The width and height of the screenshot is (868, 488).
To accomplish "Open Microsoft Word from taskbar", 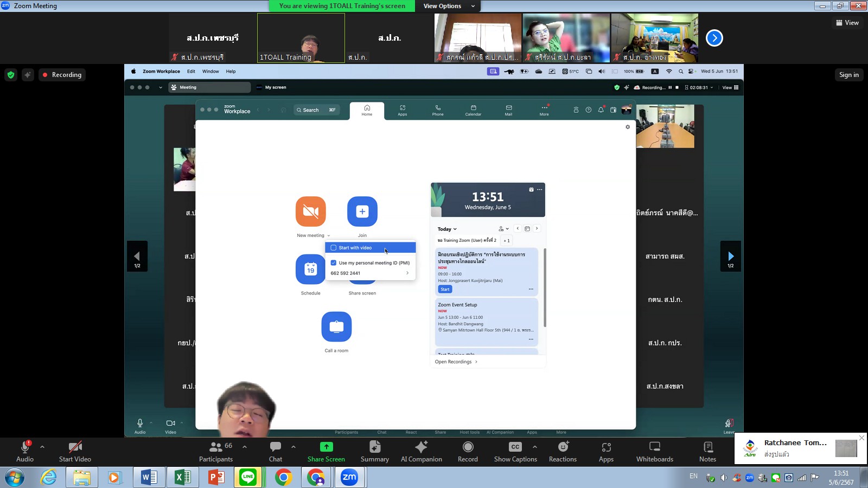I will pyautogui.click(x=149, y=477).
